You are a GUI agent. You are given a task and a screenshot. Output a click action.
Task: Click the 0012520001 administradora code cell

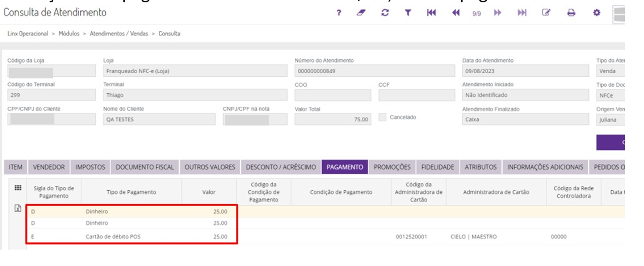tap(411, 237)
